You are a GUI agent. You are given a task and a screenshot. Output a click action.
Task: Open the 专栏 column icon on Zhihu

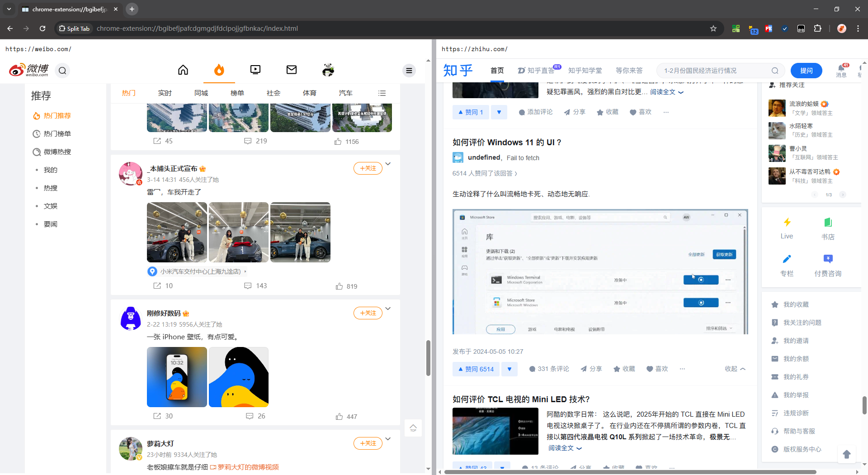click(x=787, y=265)
